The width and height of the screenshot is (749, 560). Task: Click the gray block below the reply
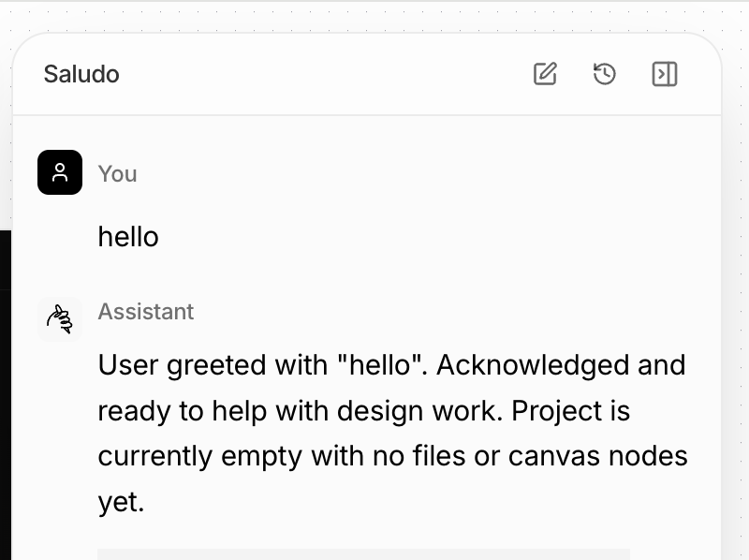363,554
